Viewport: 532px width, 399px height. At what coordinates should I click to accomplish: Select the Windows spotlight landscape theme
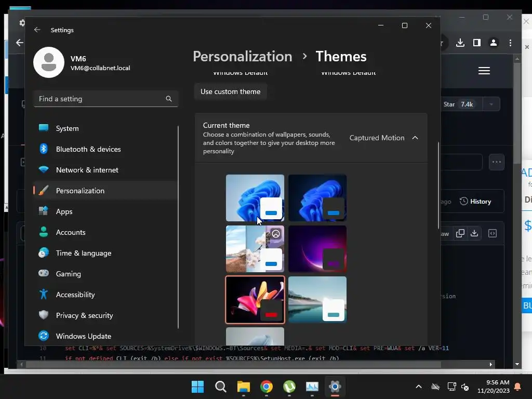255,249
